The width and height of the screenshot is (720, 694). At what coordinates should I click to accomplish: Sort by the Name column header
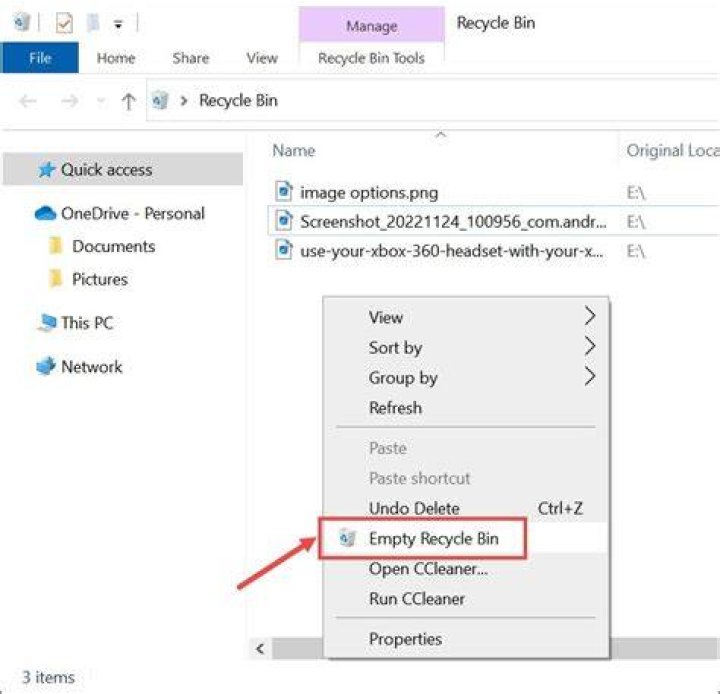tap(294, 150)
